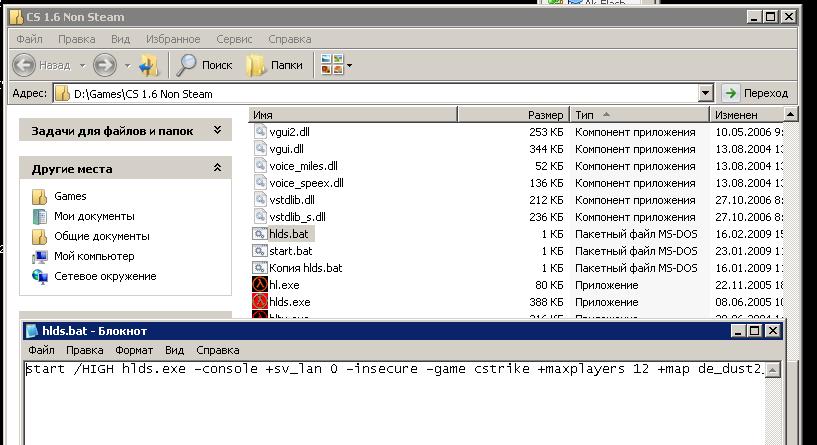
Task: Click the Переход go button
Action: [755, 93]
